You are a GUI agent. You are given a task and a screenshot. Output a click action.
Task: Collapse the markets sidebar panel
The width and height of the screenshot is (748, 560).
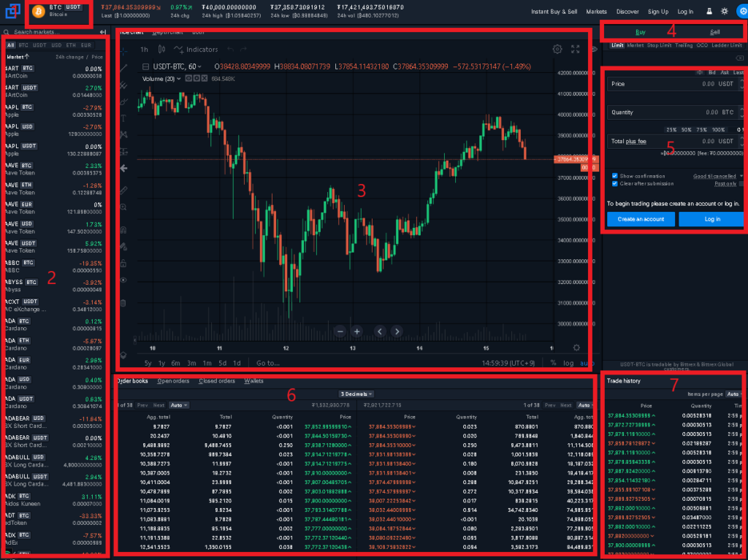(x=103, y=32)
